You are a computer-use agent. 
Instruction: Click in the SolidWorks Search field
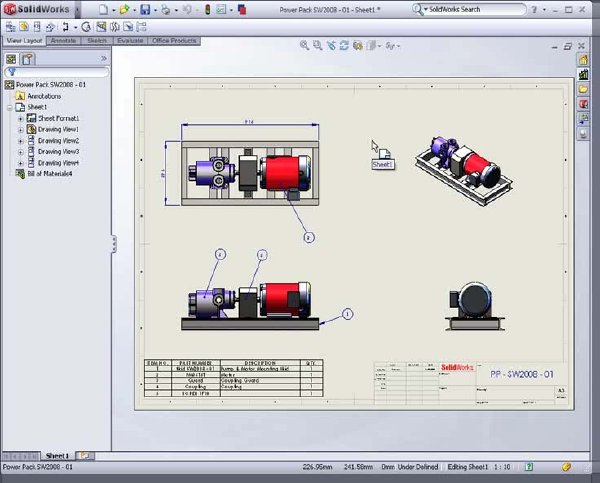[x=474, y=9]
